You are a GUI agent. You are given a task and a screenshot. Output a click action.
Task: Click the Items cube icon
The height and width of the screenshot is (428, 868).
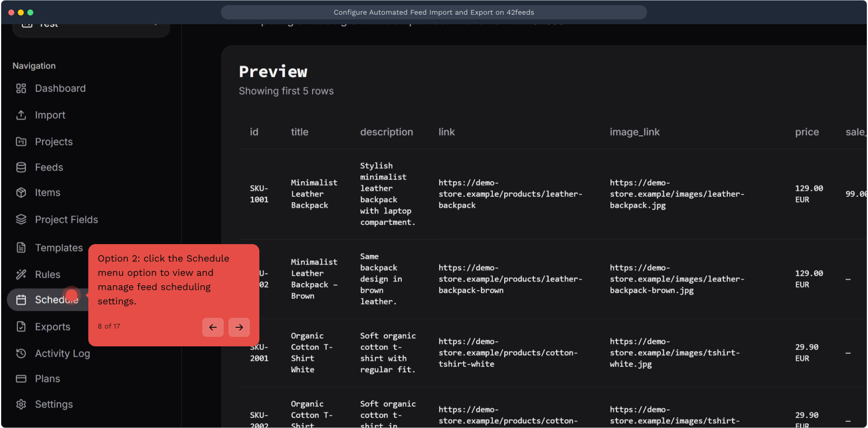(x=21, y=193)
